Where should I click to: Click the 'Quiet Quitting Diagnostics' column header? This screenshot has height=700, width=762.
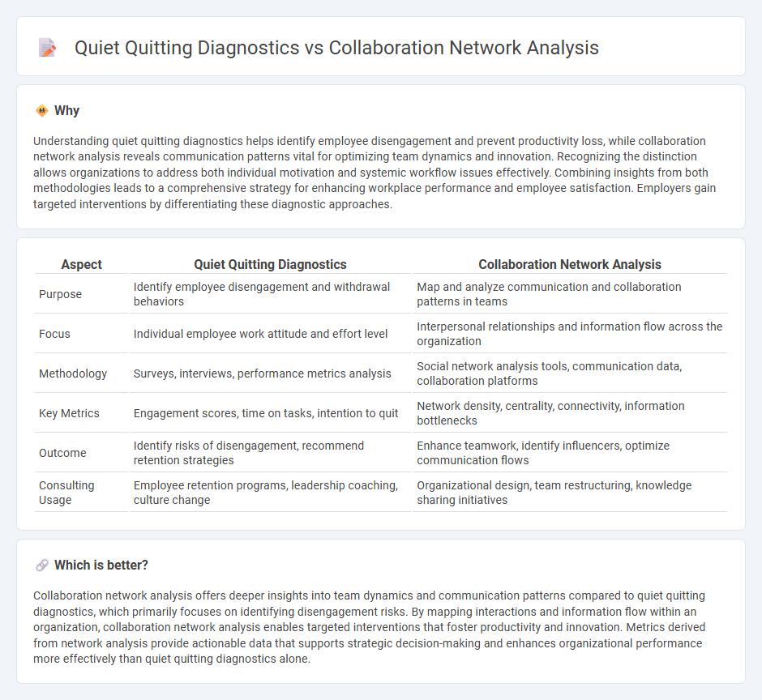(x=270, y=264)
